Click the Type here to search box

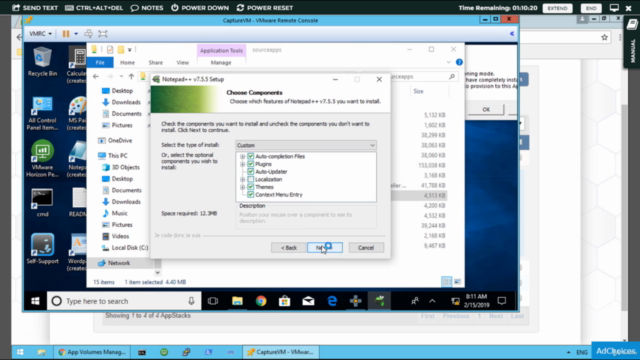pos(124,301)
